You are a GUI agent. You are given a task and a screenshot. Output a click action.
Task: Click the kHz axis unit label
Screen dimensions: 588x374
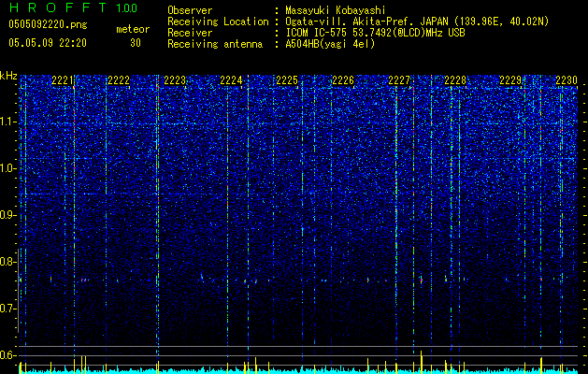click(8, 76)
